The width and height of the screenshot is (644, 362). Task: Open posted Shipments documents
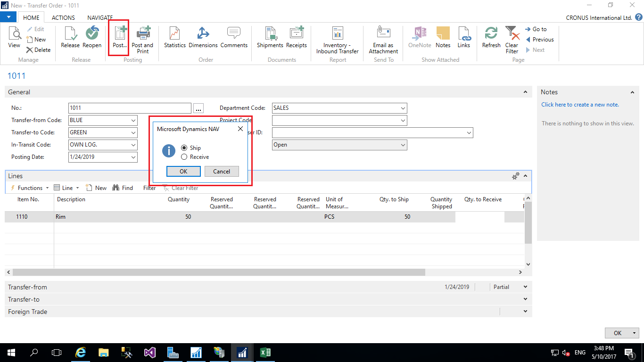[270, 37]
